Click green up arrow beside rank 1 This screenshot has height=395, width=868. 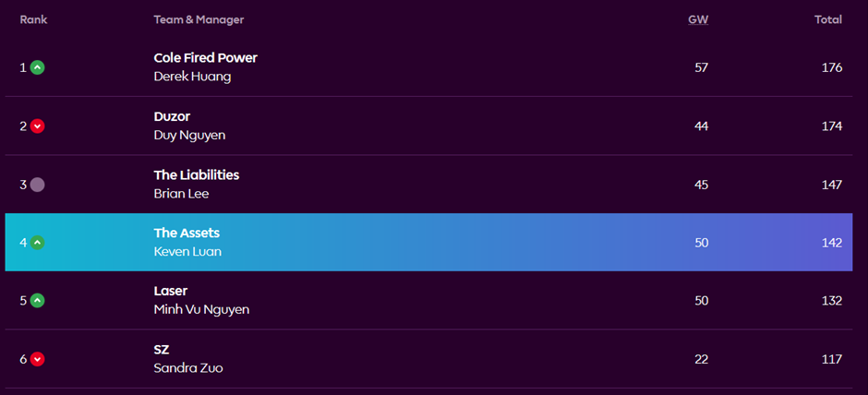point(38,67)
